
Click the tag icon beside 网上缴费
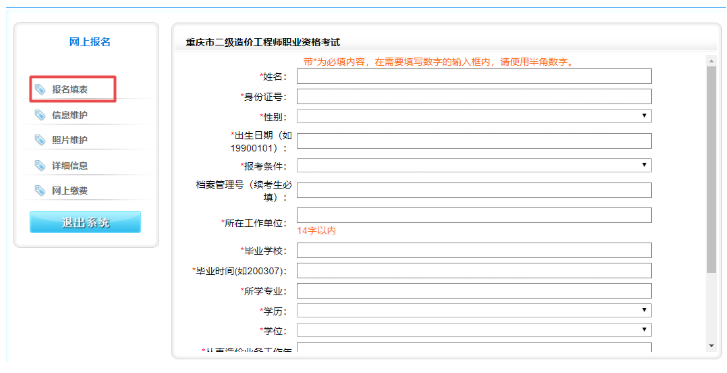click(x=40, y=190)
